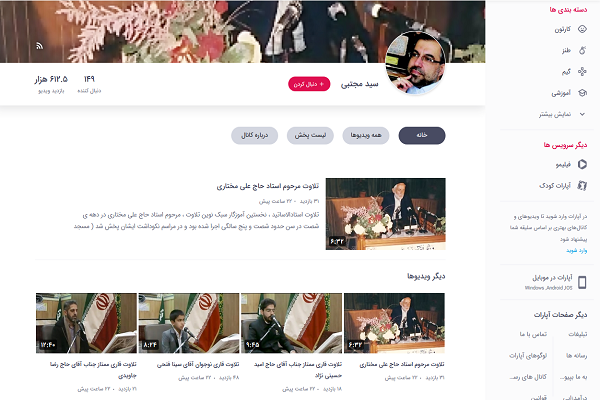
Task: Click the channel profile avatar picture
Action: coord(415,62)
